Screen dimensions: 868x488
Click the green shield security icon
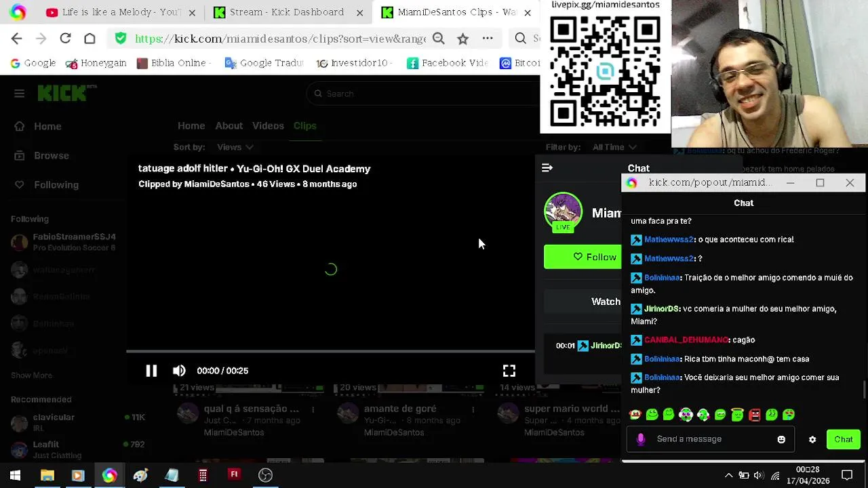pyautogui.click(x=121, y=39)
